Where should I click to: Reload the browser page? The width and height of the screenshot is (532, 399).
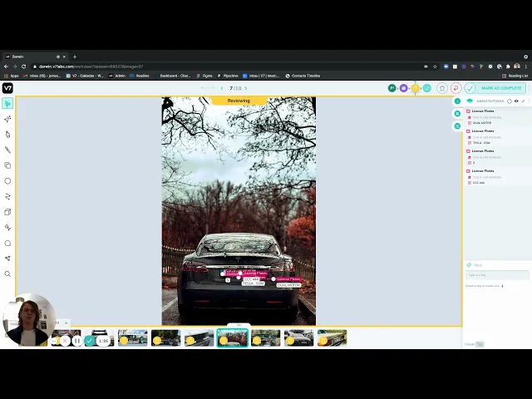24,66
